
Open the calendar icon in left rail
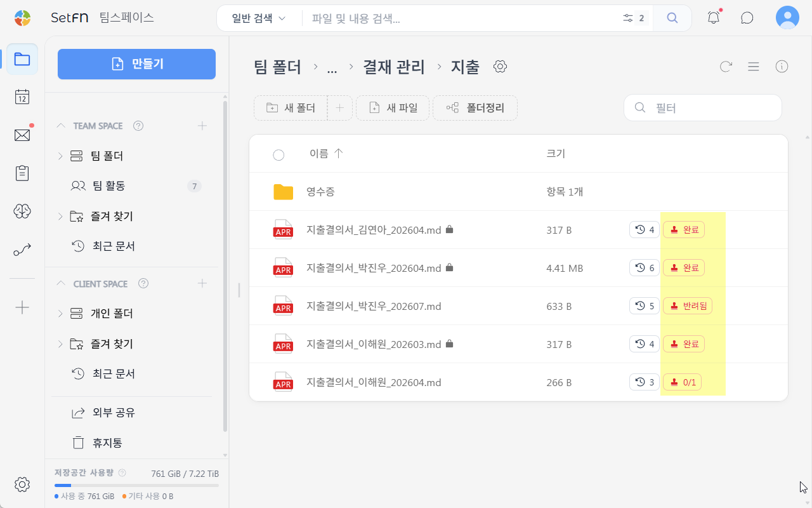click(x=22, y=97)
